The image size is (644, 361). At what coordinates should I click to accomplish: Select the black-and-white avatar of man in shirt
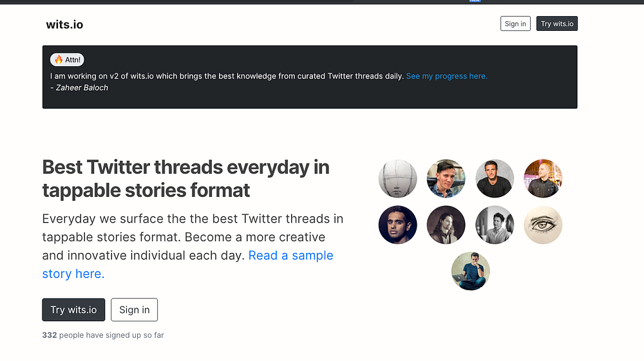pyautogui.click(x=495, y=225)
